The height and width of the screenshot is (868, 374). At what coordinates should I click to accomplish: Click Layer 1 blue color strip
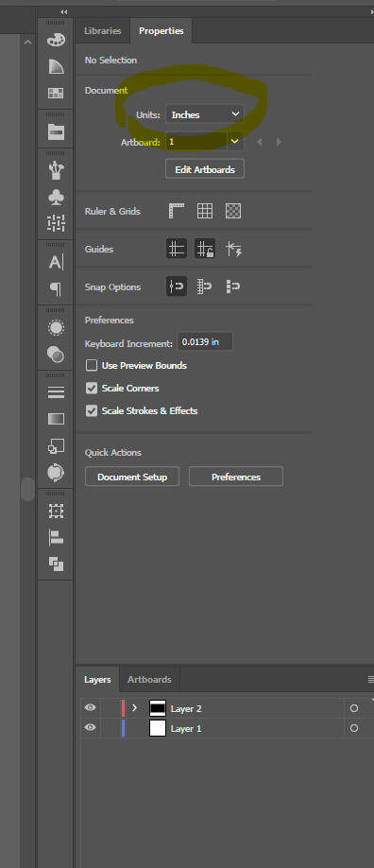point(124,728)
